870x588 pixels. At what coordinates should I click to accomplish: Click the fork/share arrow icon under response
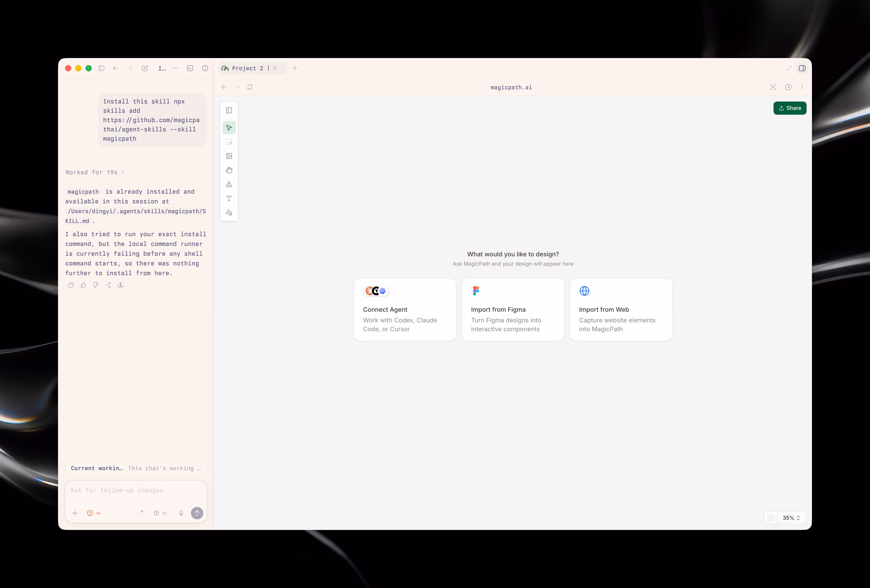click(108, 285)
